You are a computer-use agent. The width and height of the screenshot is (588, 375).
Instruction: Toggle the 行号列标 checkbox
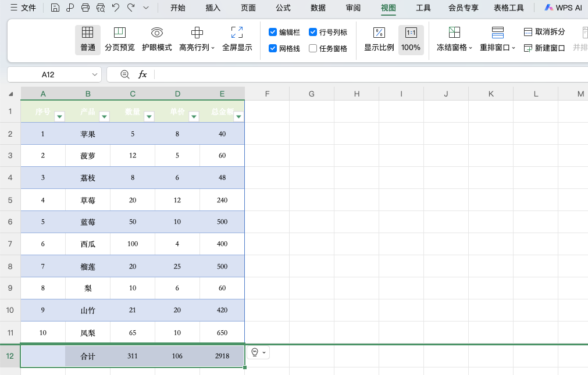click(x=313, y=32)
